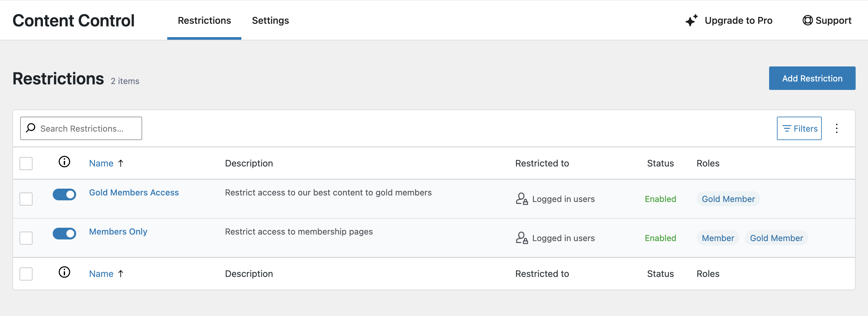The height and width of the screenshot is (316, 868).
Task: Click 'Logged in users' in Gold Members Access row
Action: [563, 199]
